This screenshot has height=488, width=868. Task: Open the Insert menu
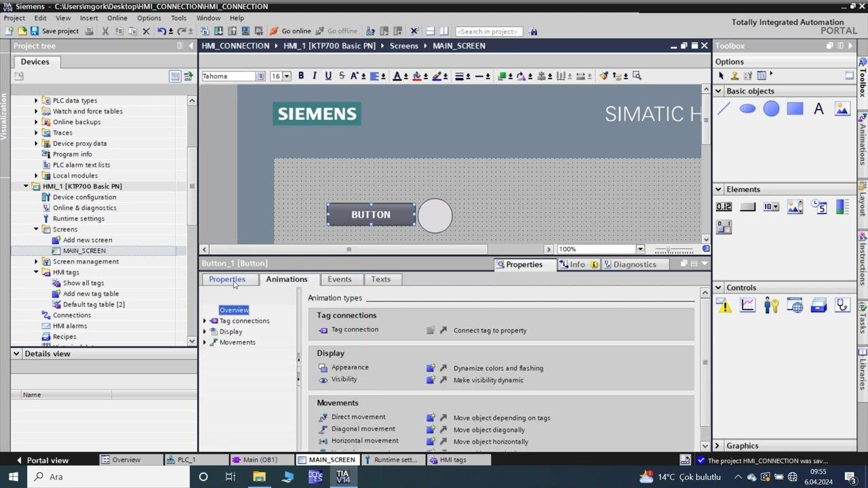point(89,18)
